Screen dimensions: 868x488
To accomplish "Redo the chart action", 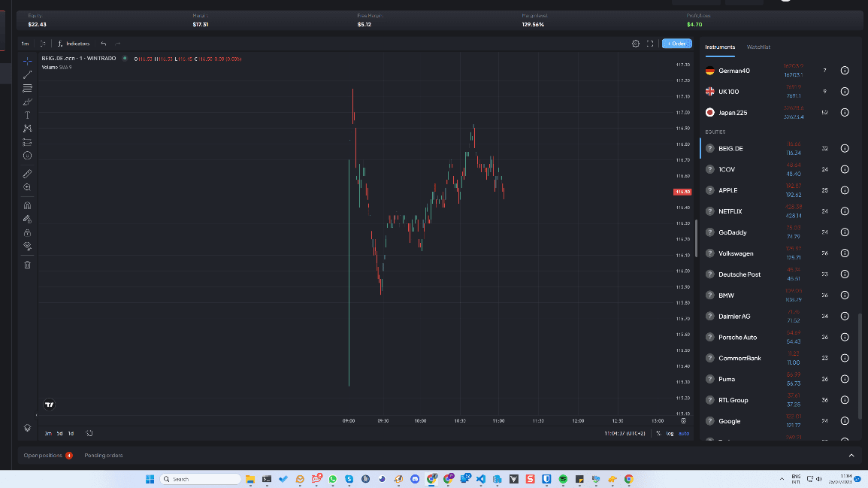I will [x=117, y=44].
